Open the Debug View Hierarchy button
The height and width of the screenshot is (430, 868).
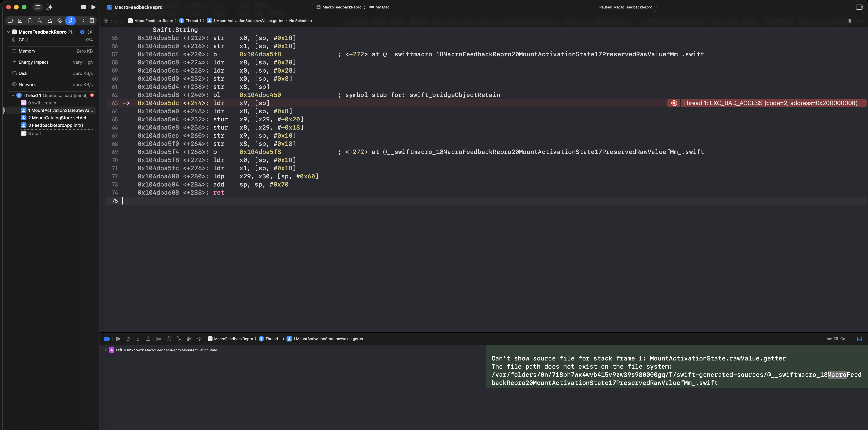click(x=169, y=339)
